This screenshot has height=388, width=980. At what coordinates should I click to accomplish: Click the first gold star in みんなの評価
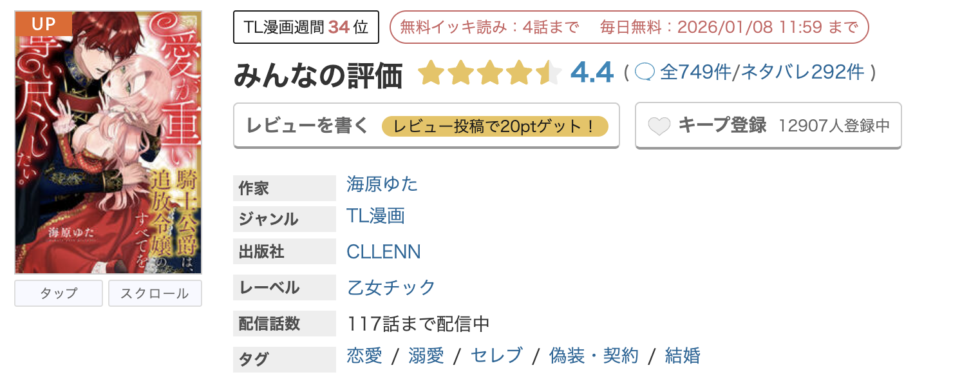pyautogui.click(x=429, y=73)
